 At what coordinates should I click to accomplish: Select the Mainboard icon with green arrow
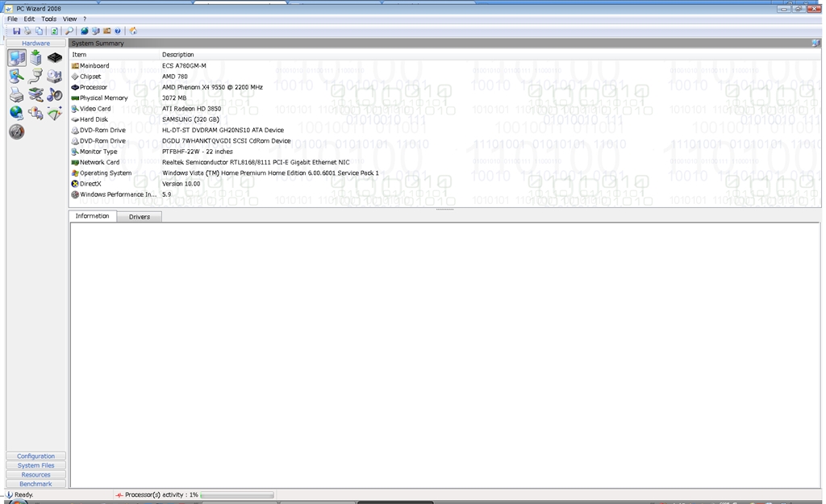click(x=35, y=58)
